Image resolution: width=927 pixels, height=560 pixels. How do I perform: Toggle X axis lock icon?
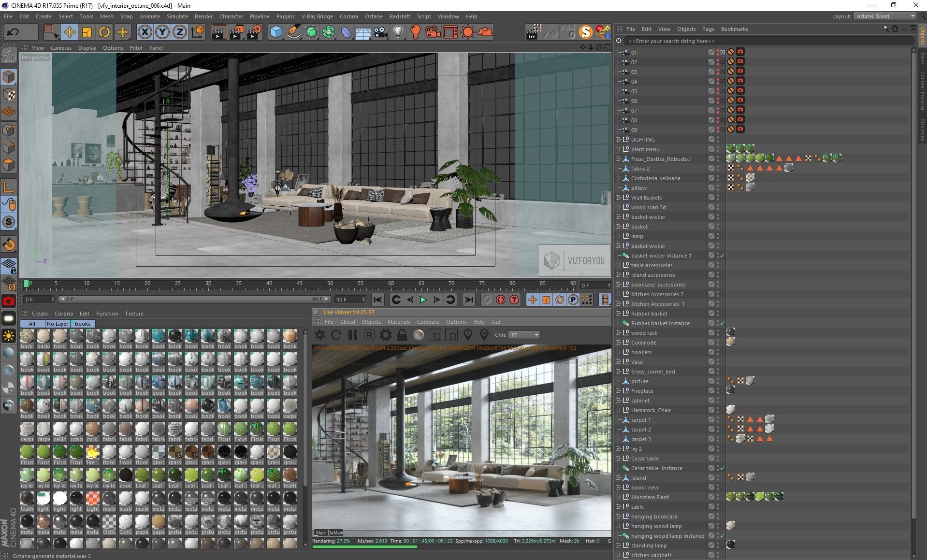point(145,32)
